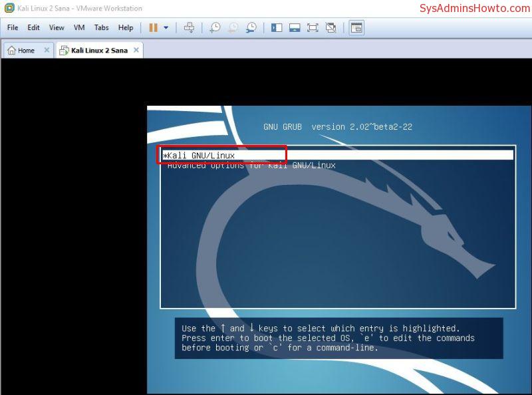Open the Help menu

point(126,28)
